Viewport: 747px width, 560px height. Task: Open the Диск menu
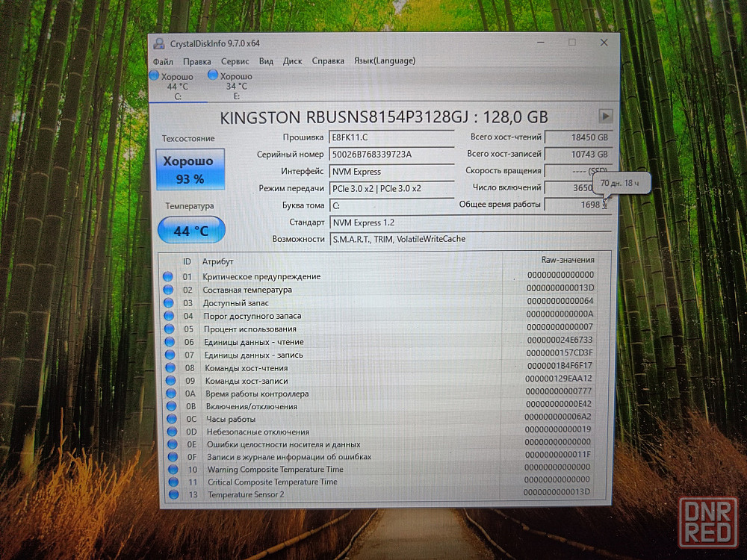coord(293,61)
